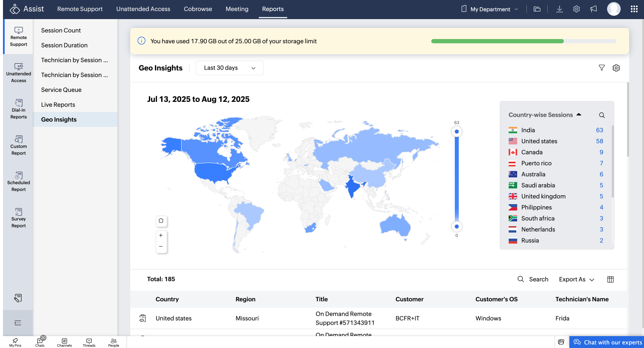Screen dimensions: 644x348
Task: Reset map to home view
Action: 161,221
